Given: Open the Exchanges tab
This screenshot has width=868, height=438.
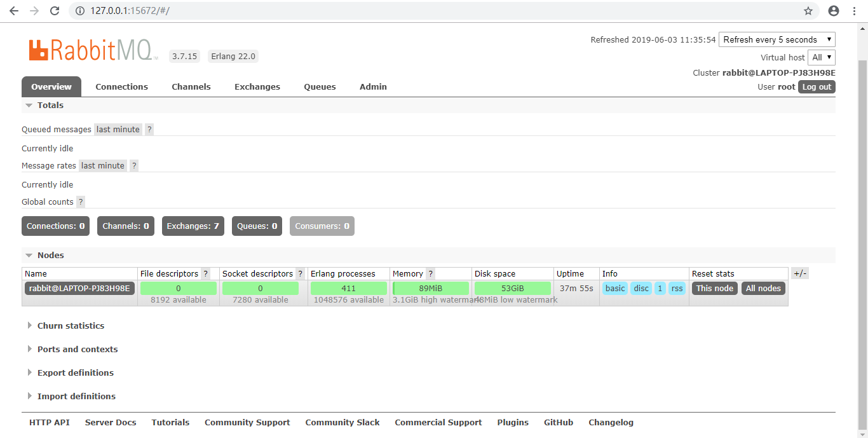Looking at the screenshot, I should click(257, 86).
